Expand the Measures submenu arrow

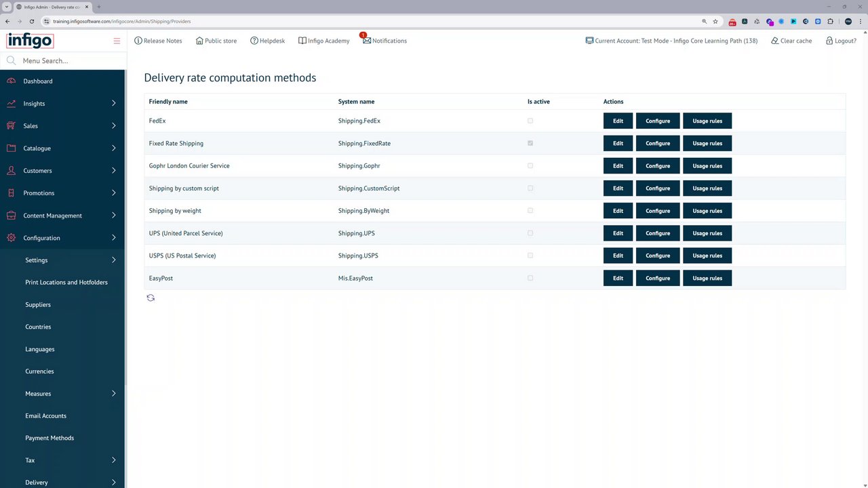pyautogui.click(x=114, y=394)
